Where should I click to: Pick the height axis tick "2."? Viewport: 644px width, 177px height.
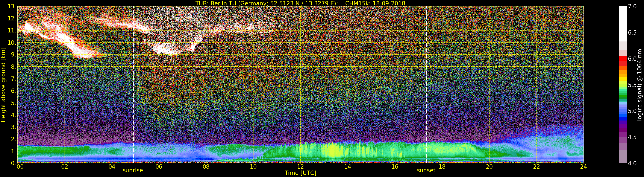click(14, 139)
